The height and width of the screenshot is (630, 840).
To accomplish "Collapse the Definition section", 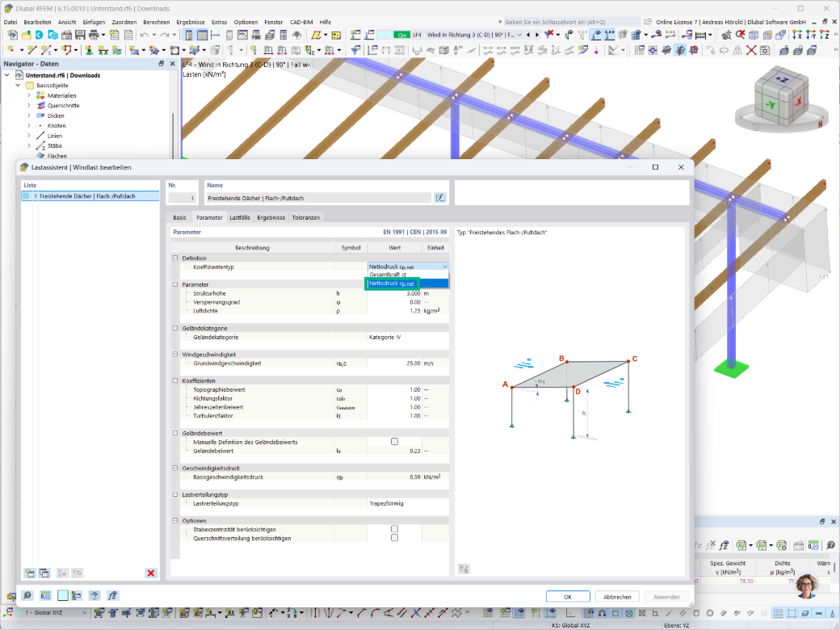I will point(175,258).
